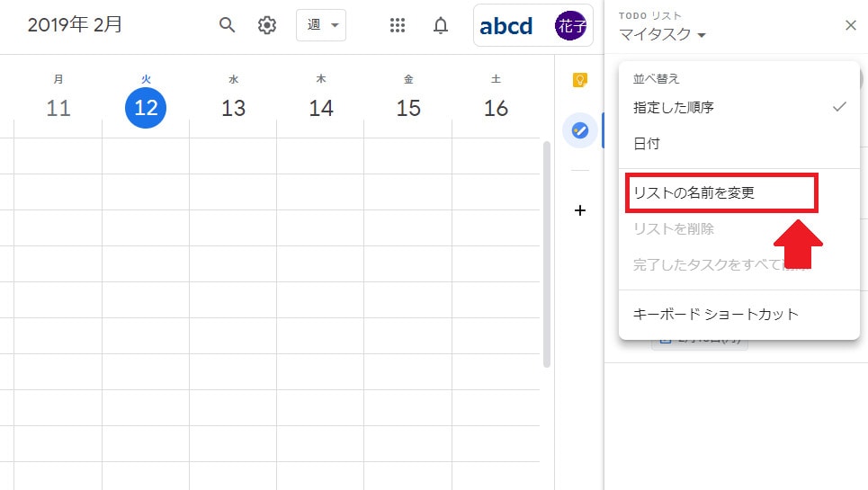Expand the 週 view dropdown

(x=321, y=25)
